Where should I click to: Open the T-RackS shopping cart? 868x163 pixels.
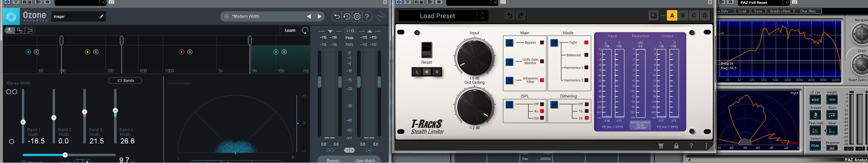(661, 146)
